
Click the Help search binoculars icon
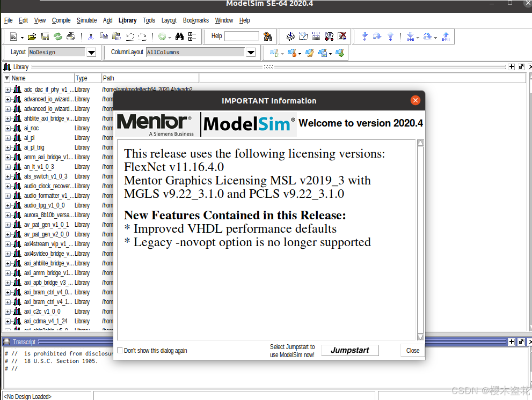[x=268, y=36]
